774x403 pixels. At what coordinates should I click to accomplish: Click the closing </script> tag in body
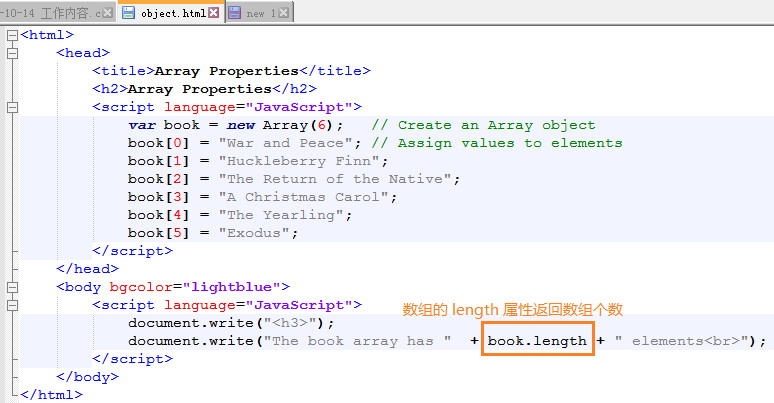coord(133,359)
